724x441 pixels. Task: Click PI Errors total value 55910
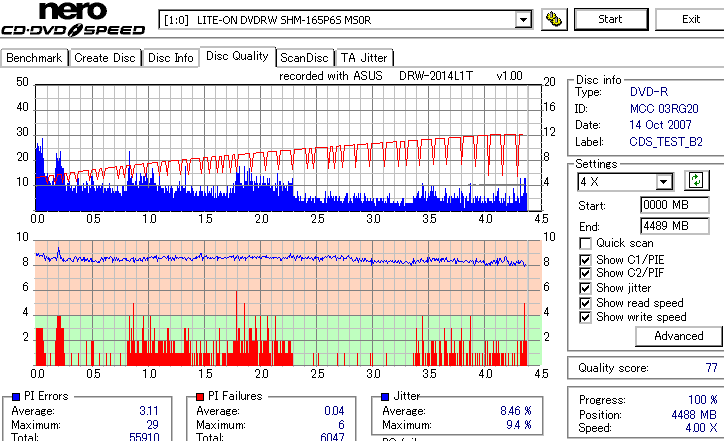coord(144,436)
